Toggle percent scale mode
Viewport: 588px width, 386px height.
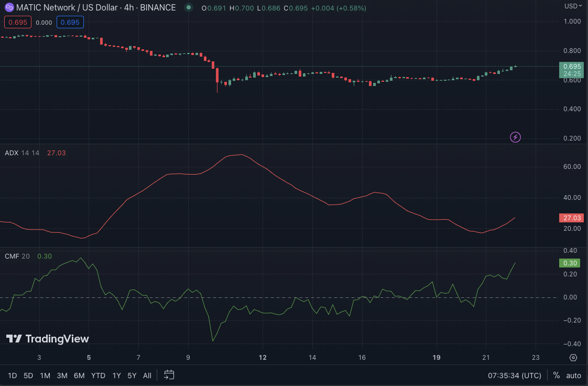tap(557, 376)
